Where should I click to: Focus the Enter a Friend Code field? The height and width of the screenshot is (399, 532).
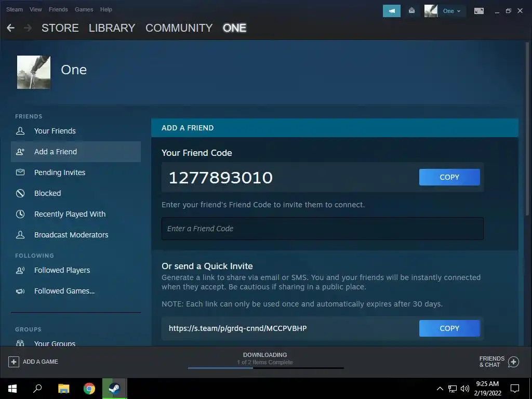pyautogui.click(x=322, y=229)
